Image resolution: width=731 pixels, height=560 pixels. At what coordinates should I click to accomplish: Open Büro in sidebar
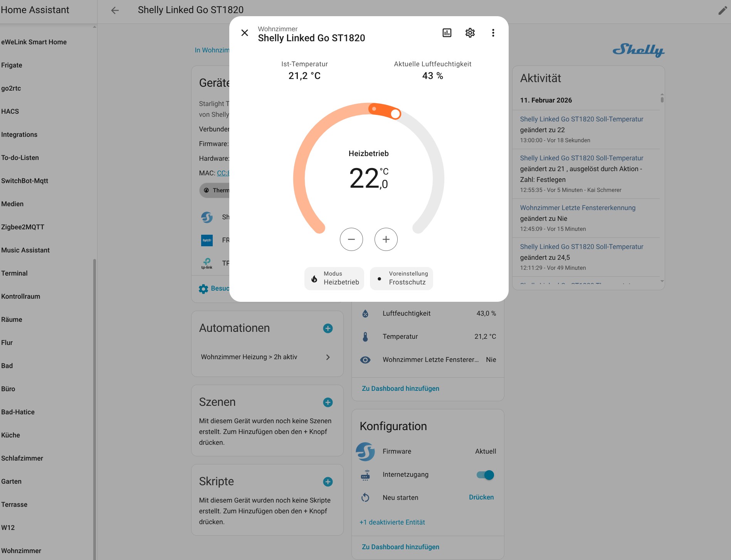click(8, 389)
